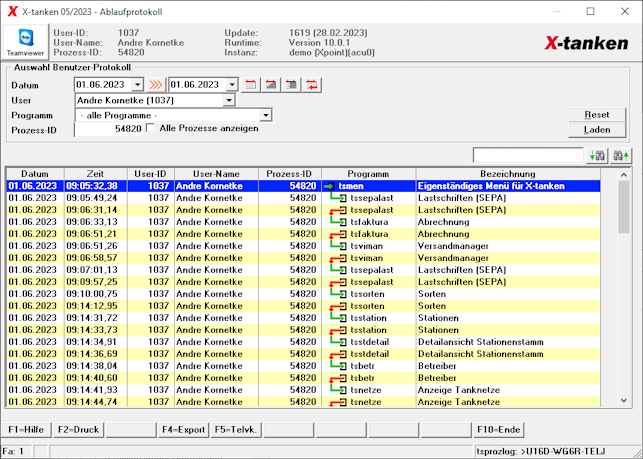Image resolution: width=643 pixels, height=459 pixels.
Task: Click the time cell 09:14:33,73
Action: click(96, 330)
